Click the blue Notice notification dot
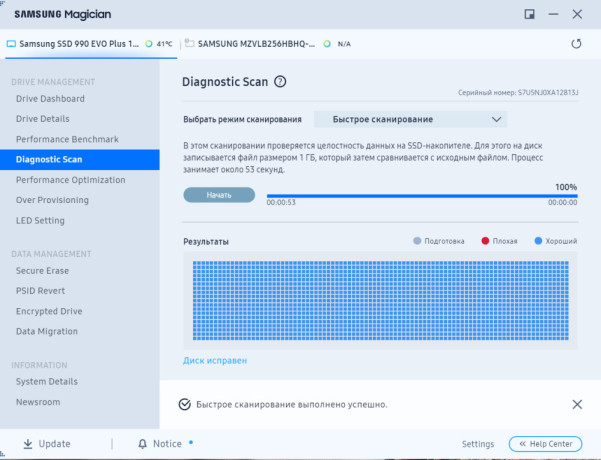The image size is (601, 460). tap(191, 442)
